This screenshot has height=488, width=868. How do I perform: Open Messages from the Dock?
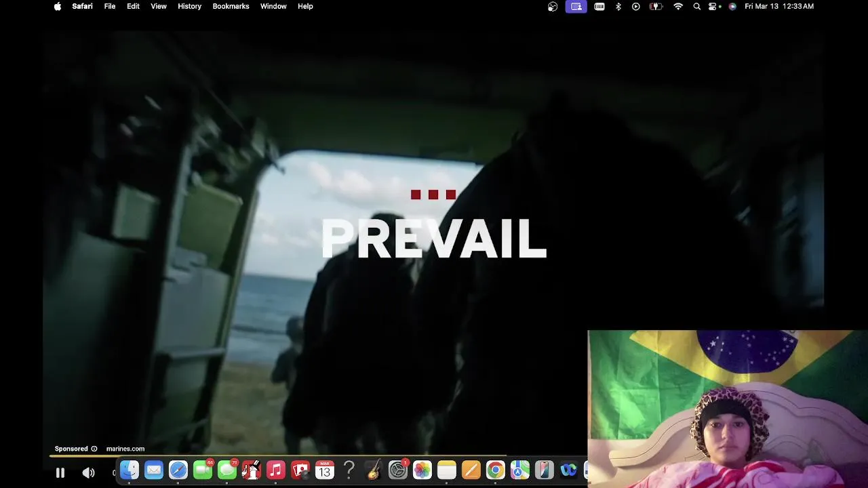click(227, 470)
